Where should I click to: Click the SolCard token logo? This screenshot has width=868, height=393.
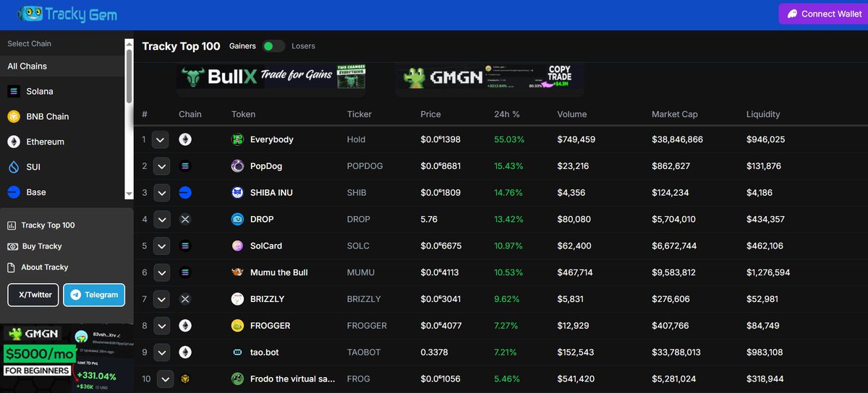[x=237, y=246]
